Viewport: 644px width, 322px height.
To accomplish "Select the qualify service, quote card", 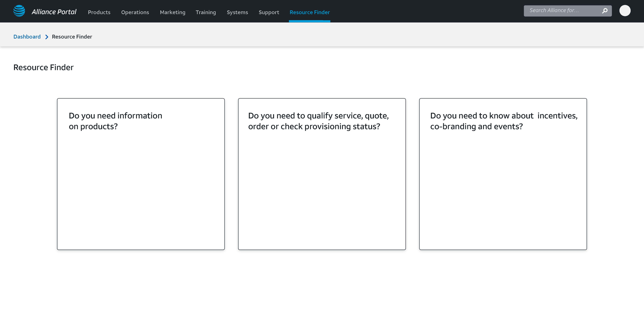I will (322, 174).
